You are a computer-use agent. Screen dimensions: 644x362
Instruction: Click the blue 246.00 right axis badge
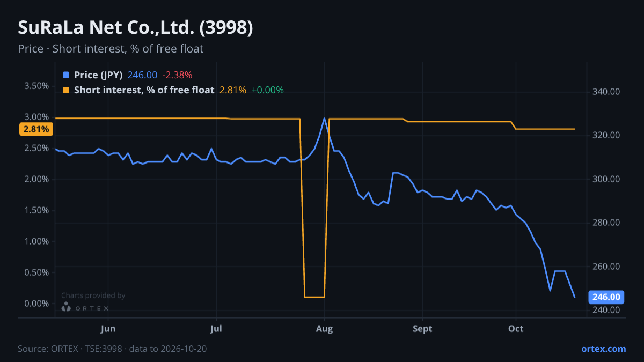[607, 297]
